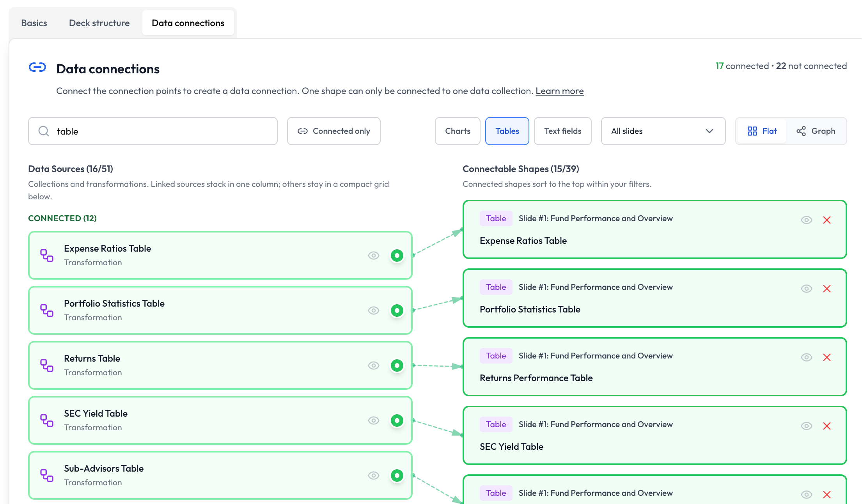Click the search field containing 'table'
Screen dimensions: 862x504
click(153, 131)
